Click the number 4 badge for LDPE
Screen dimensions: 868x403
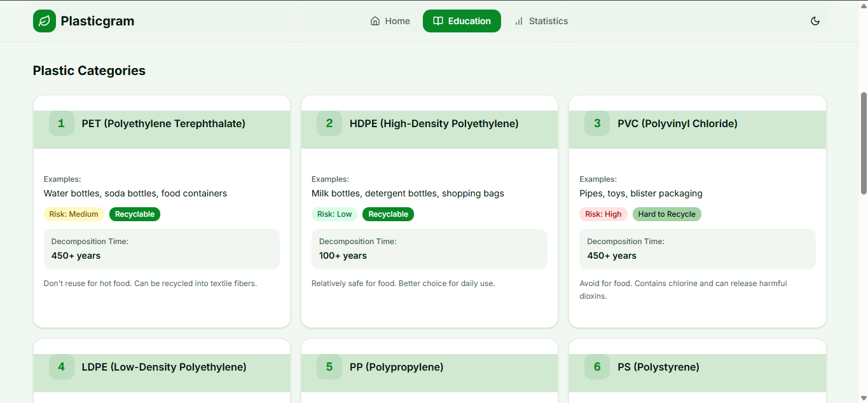(62, 367)
